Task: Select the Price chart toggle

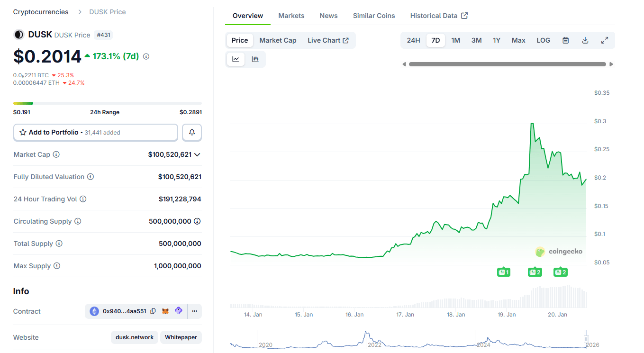Action: [240, 40]
